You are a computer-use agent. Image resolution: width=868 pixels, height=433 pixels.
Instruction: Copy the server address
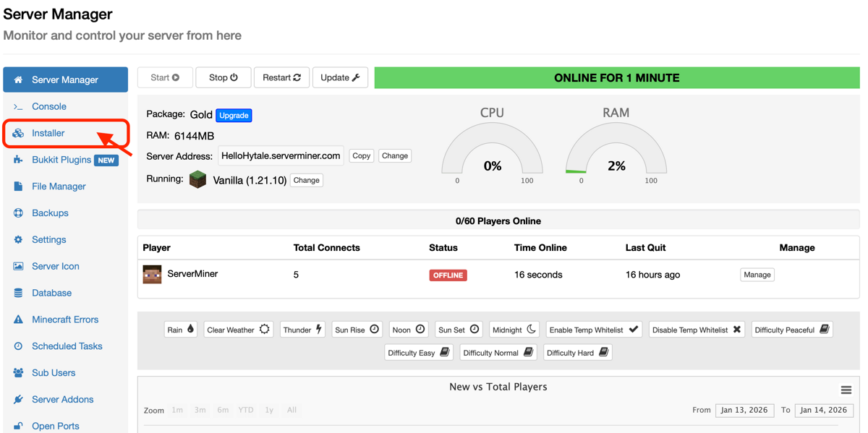[x=361, y=155]
